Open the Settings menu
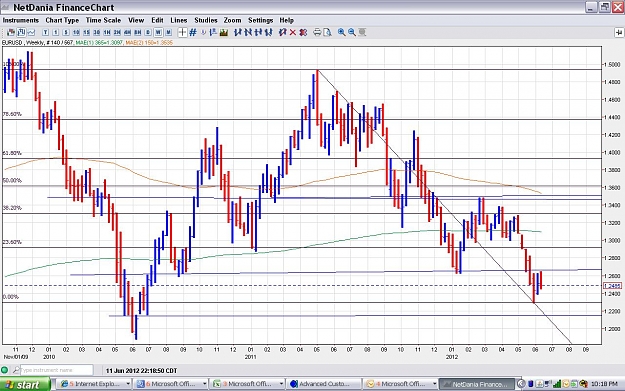The image size is (625, 391). coord(261,20)
